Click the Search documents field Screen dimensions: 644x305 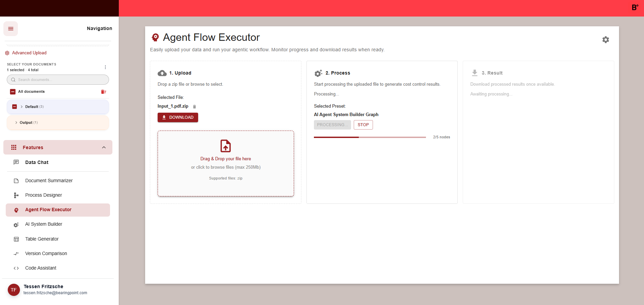click(61, 80)
